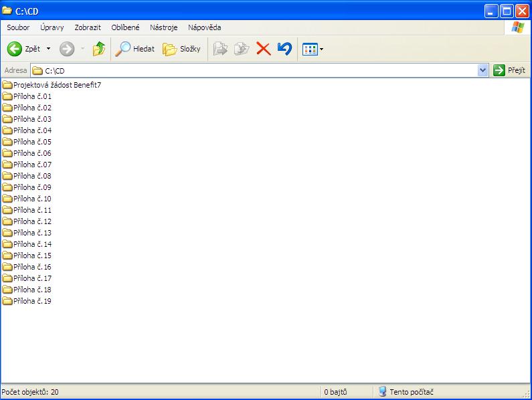Open the Hledat search tool

pyautogui.click(x=135, y=49)
